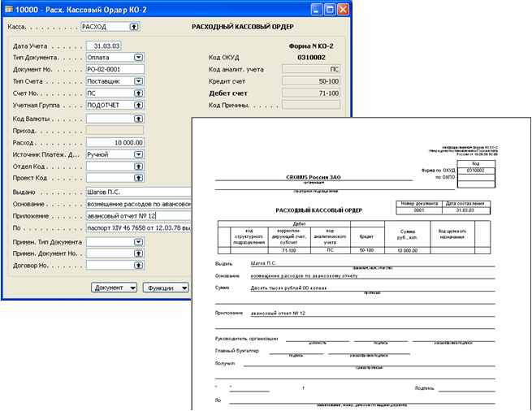
Task: Open lookup arrow for Счет Но. field
Action: click(x=138, y=93)
